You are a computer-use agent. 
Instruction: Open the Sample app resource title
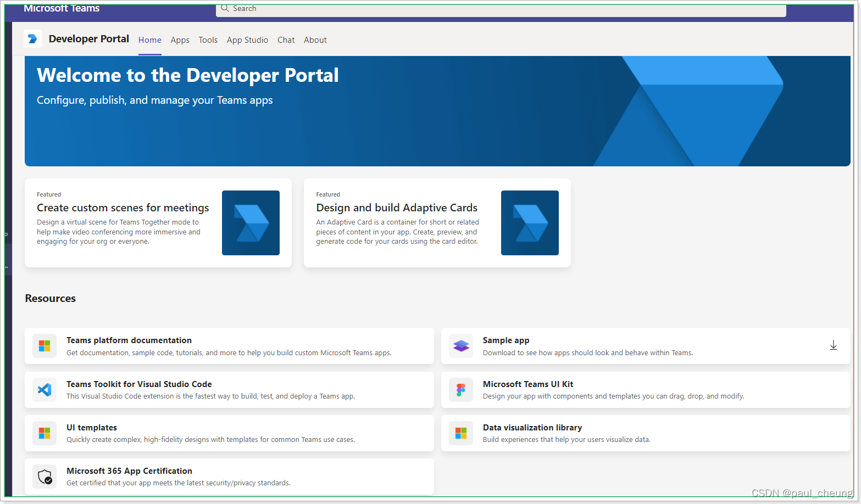[x=506, y=340]
